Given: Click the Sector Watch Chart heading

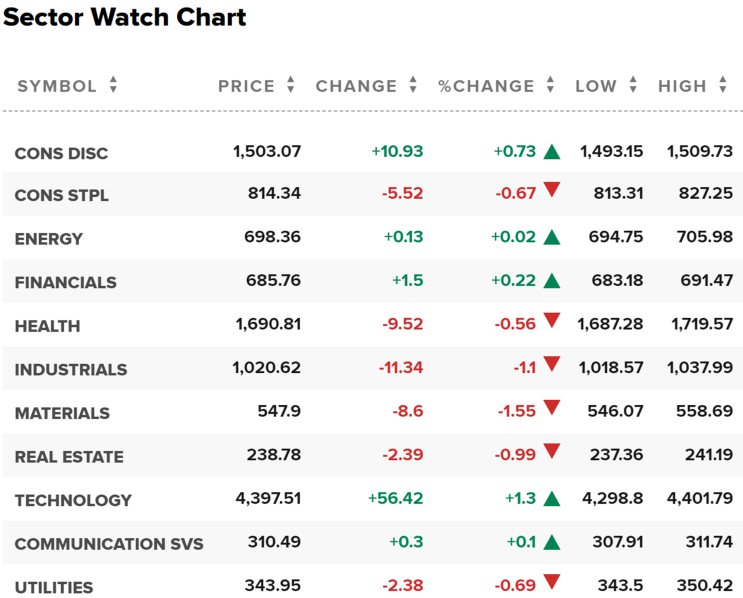Looking at the screenshot, I should (125, 18).
